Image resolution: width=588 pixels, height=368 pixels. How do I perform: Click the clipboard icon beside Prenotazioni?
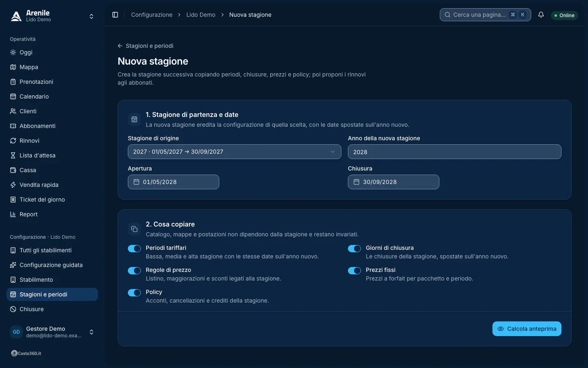tap(13, 82)
